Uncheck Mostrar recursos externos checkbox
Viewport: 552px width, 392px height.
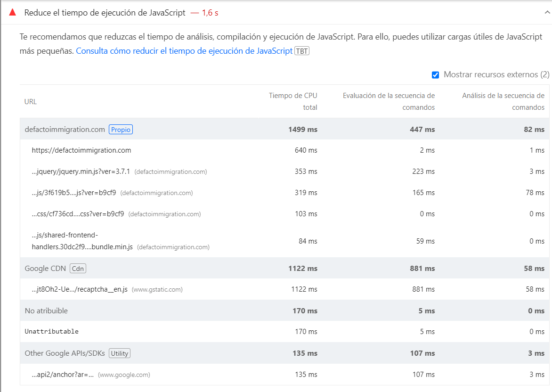coord(436,74)
